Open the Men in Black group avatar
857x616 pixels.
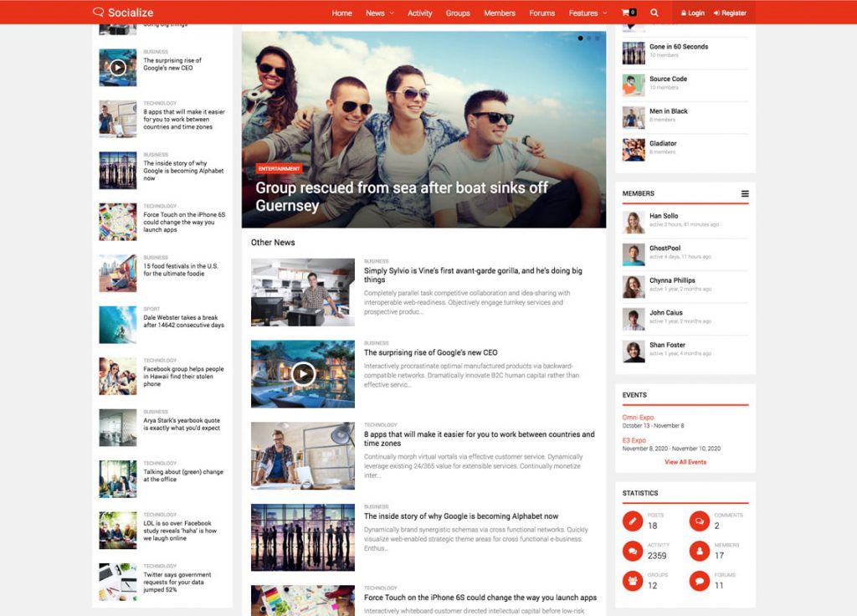[x=634, y=117]
